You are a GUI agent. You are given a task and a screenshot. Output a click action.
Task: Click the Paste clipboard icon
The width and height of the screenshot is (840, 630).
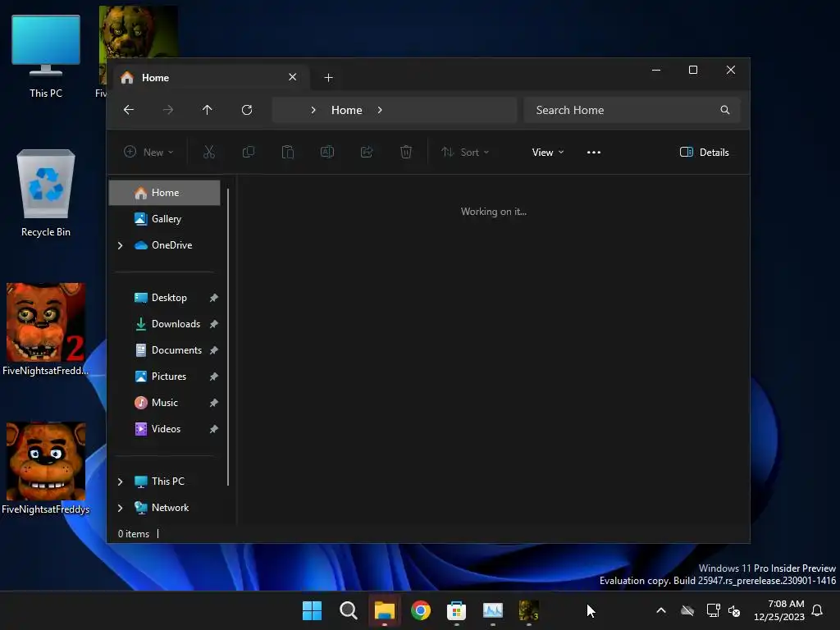288,152
